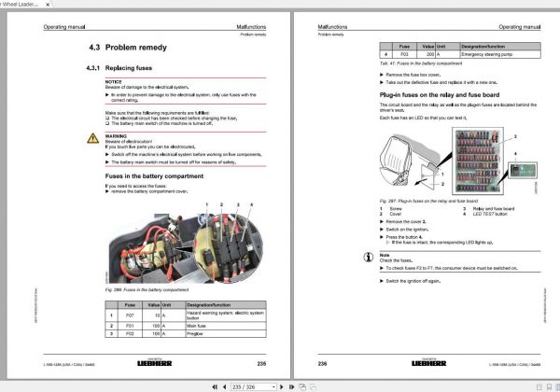Screen dimensions: 560x392
Task: Click the greyed go-to-next-view icon
Action: click(x=313, y=387)
